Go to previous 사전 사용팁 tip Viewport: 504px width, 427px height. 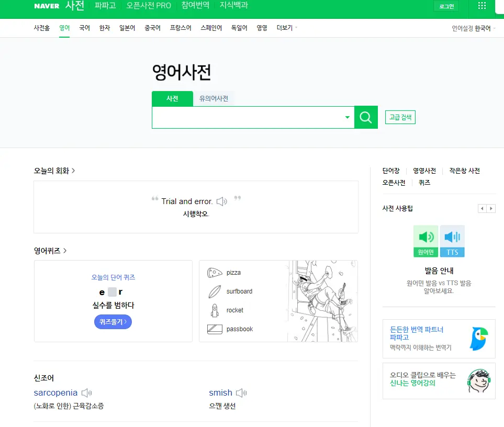[x=482, y=209]
